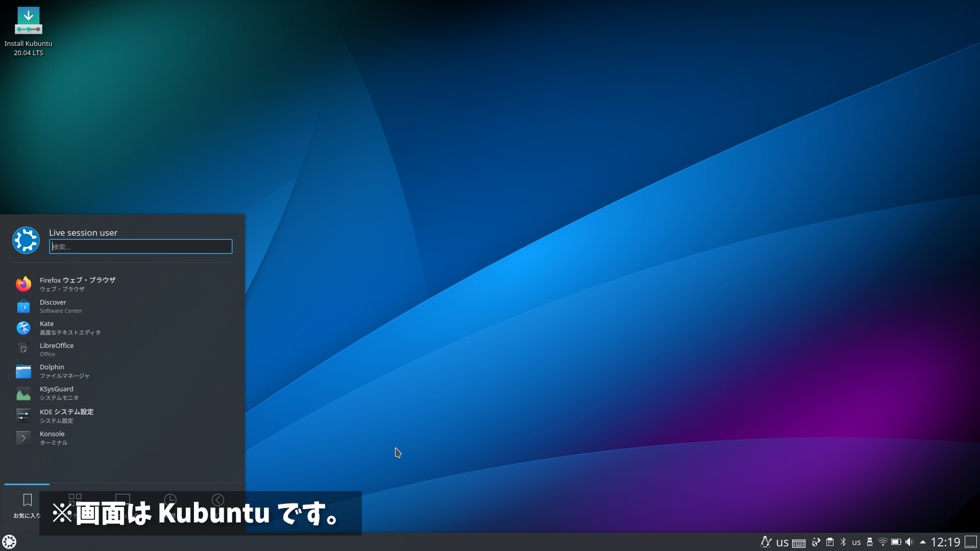Open the Wi-Fi network tray icon

883,542
